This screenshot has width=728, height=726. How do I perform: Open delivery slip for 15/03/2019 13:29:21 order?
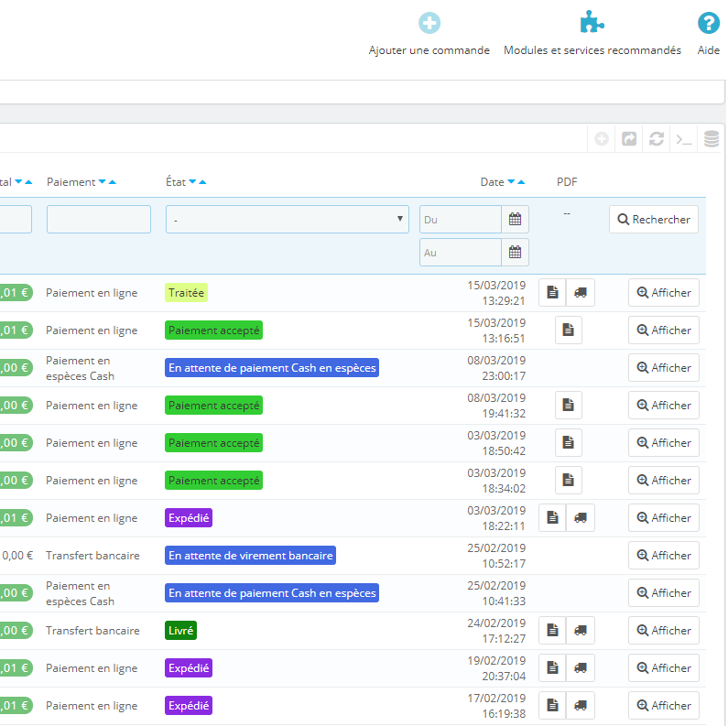pyautogui.click(x=581, y=292)
